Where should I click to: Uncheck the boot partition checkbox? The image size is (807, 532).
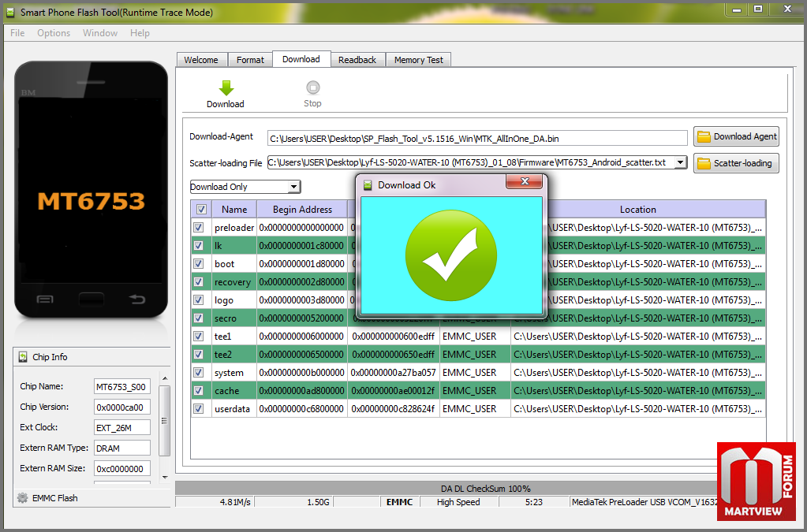click(x=198, y=264)
